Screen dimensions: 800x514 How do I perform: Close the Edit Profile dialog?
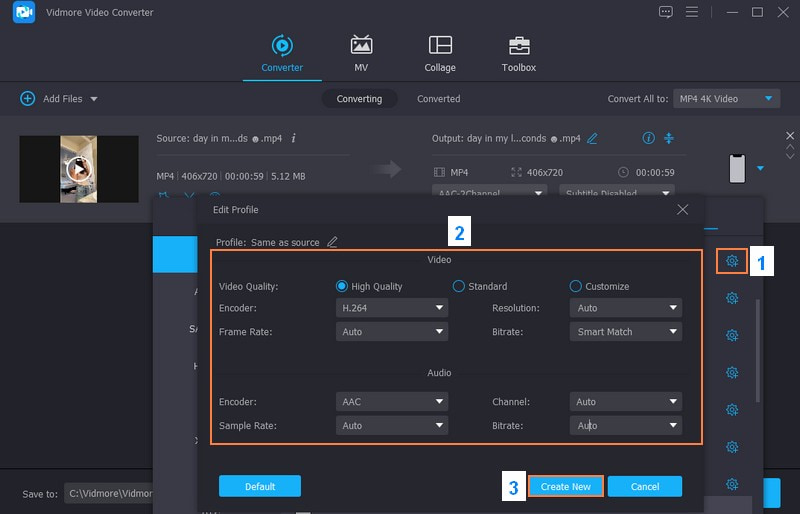[682, 210]
